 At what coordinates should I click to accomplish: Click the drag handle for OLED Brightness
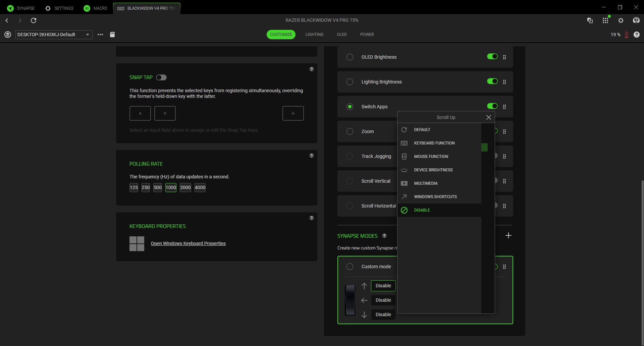pyautogui.click(x=504, y=57)
